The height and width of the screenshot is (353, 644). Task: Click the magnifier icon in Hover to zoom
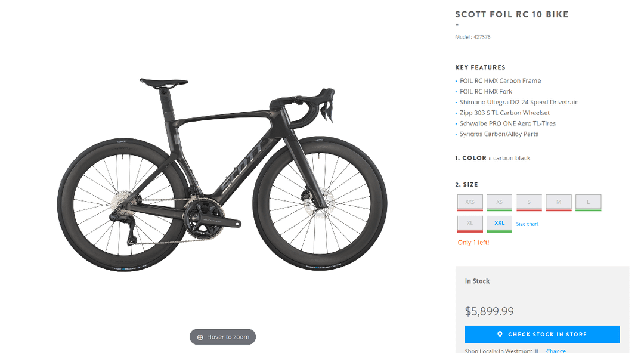[x=200, y=337]
